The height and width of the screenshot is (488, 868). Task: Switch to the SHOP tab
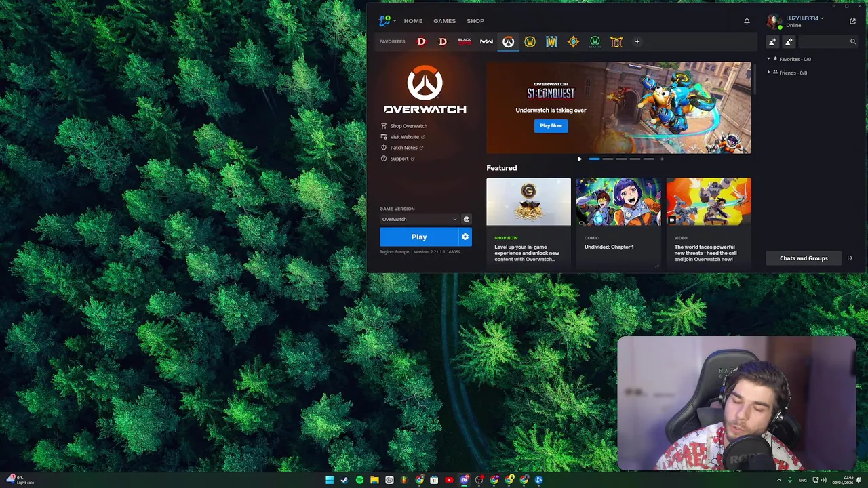tap(475, 21)
